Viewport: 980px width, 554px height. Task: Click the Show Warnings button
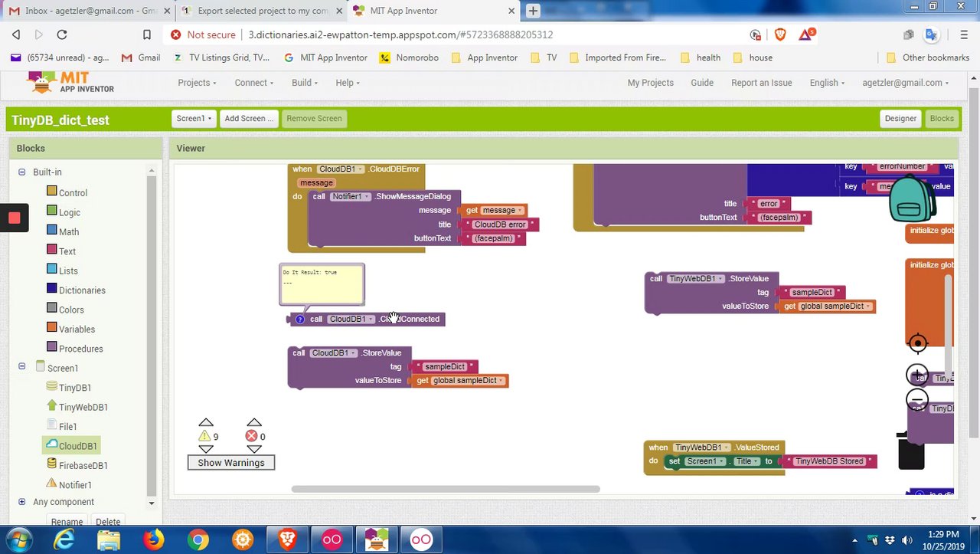click(231, 463)
